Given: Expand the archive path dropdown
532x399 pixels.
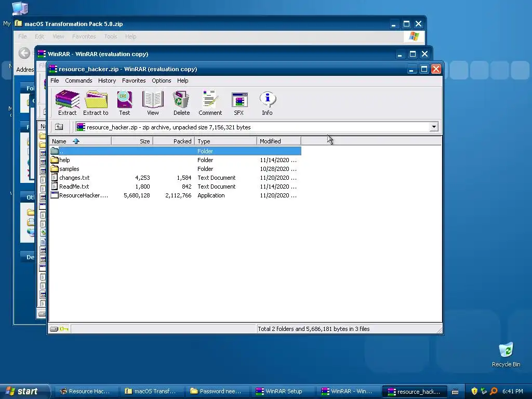Looking at the screenshot, I should [x=434, y=127].
